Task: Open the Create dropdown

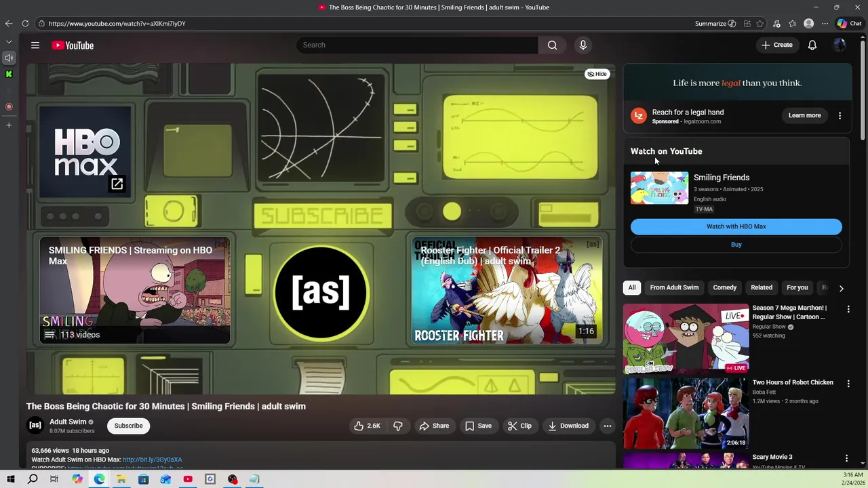Action: pos(777,45)
